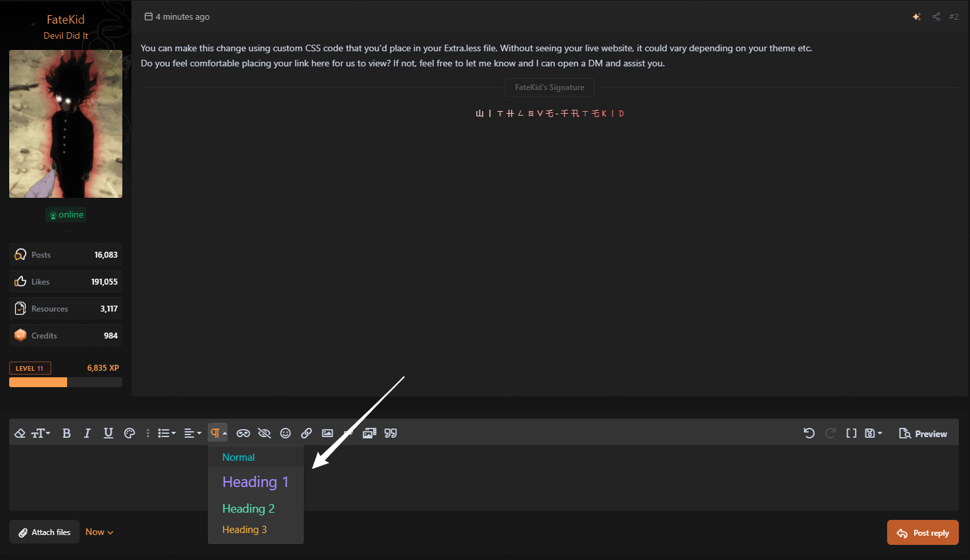The height and width of the screenshot is (560, 970).
Task: Click the Resources file icon
Action: click(20, 308)
